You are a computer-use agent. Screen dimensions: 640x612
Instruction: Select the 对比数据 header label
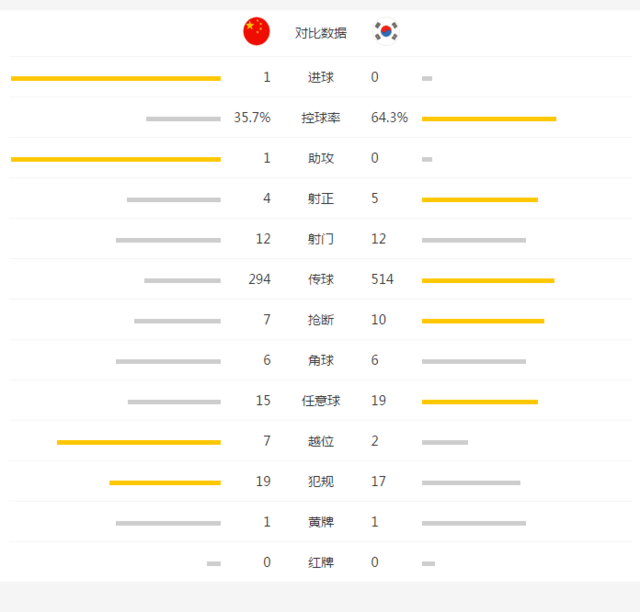[x=320, y=32]
